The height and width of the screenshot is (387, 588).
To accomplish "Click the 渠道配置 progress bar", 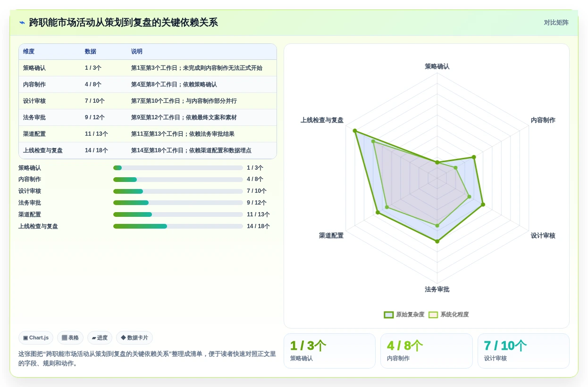I will point(178,214).
